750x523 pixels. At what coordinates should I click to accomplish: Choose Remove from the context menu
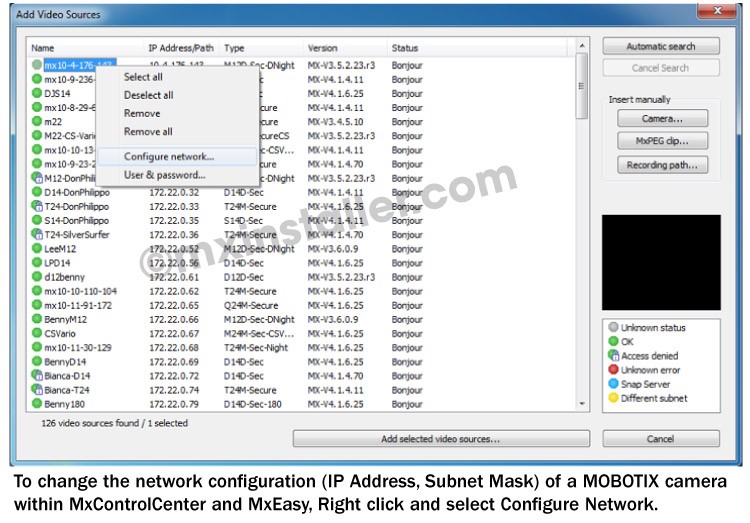point(177,113)
